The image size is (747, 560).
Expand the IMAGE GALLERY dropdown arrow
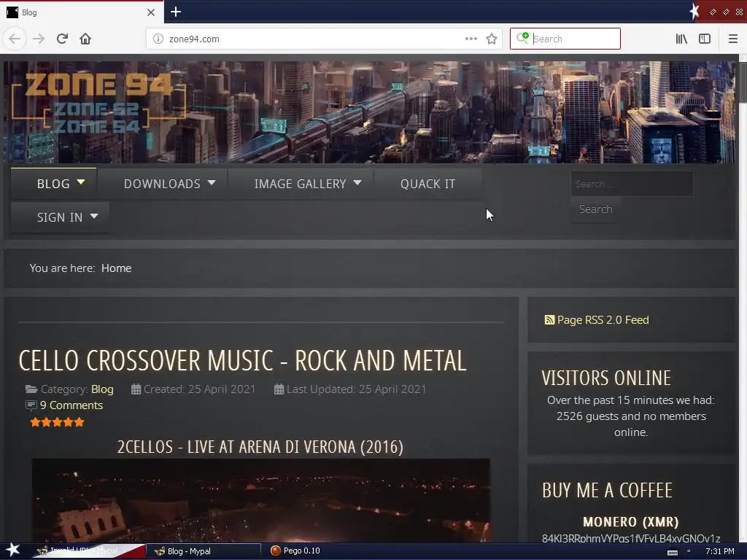tap(357, 182)
